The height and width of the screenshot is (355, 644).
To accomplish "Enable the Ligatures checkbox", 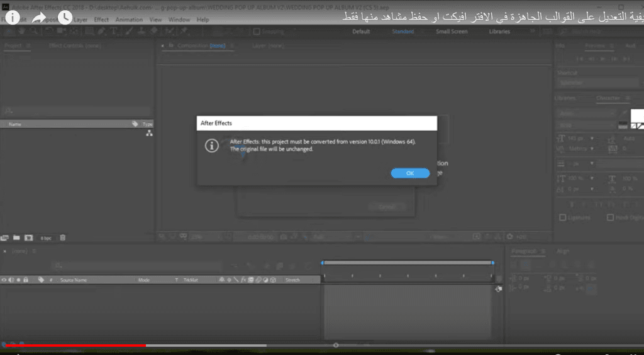I will (x=563, y=217).
